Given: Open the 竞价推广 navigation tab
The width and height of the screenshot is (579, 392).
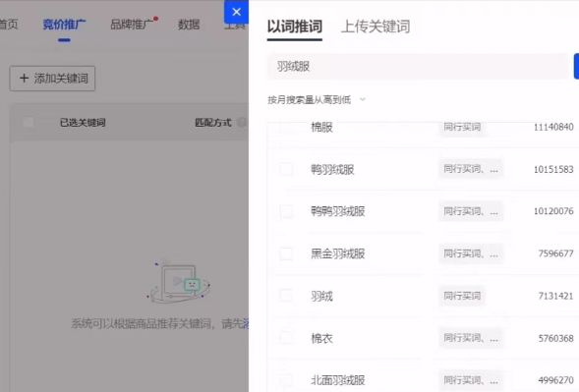Looking at the screenshot, I should pyautogui.click(x=64, y=25).
